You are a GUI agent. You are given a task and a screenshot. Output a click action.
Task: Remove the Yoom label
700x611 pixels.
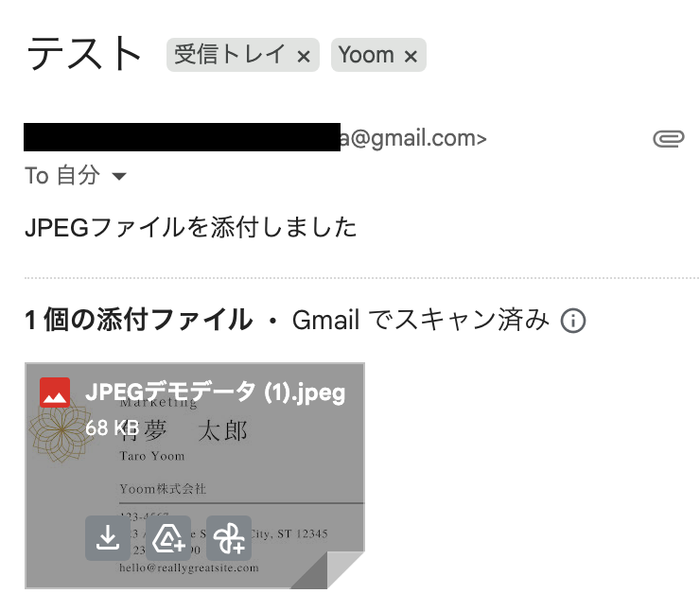(x=411, y=56)
